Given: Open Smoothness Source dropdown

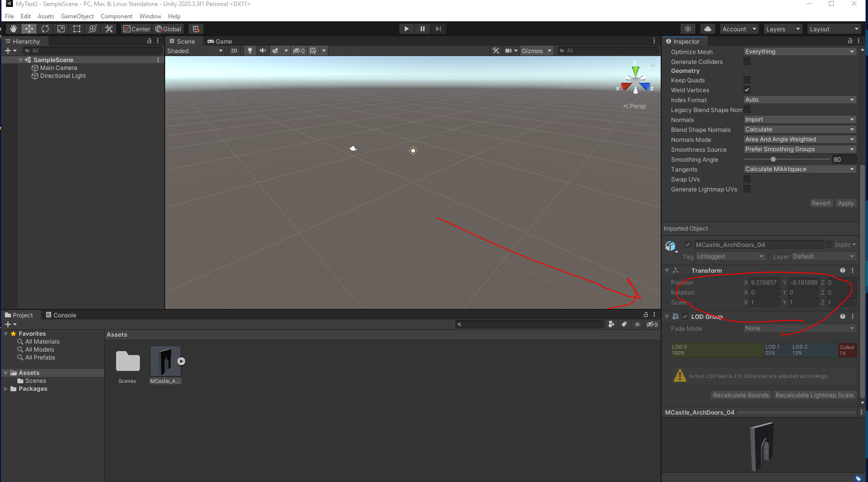Looking at the screenshot, I should pos(800,149).
